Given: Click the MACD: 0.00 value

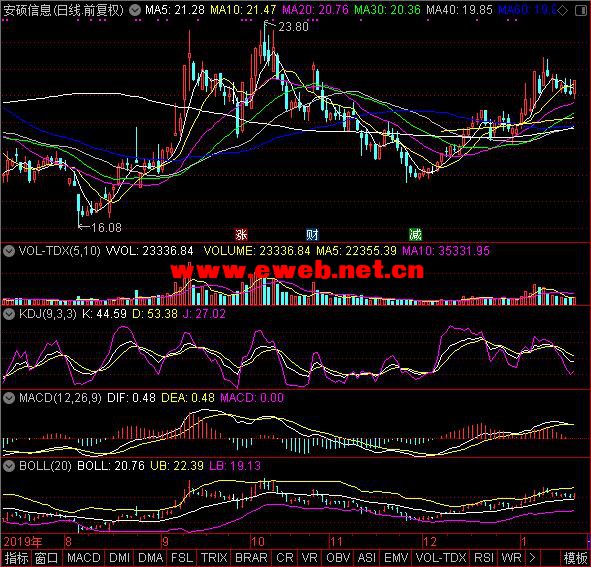Looking at the screenshot, I should click(252, 398).
